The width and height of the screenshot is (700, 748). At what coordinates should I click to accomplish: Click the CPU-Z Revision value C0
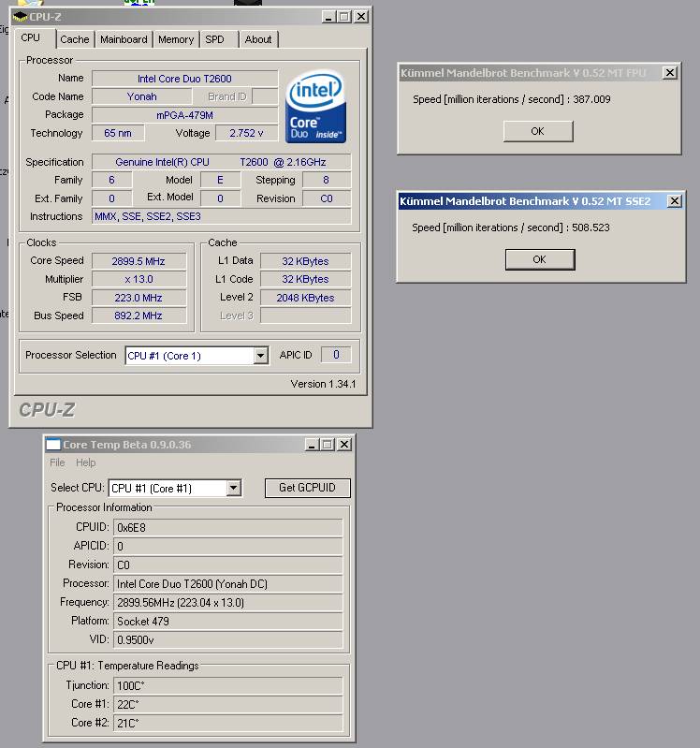coord(327,198)
